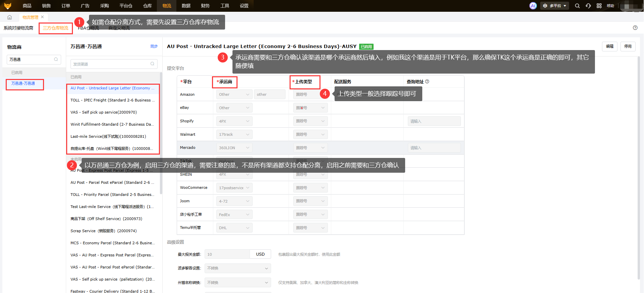Viewport: 644px width, 293px height.
Task: Open the apps grid icon
Action: click(x=599, y=6)
